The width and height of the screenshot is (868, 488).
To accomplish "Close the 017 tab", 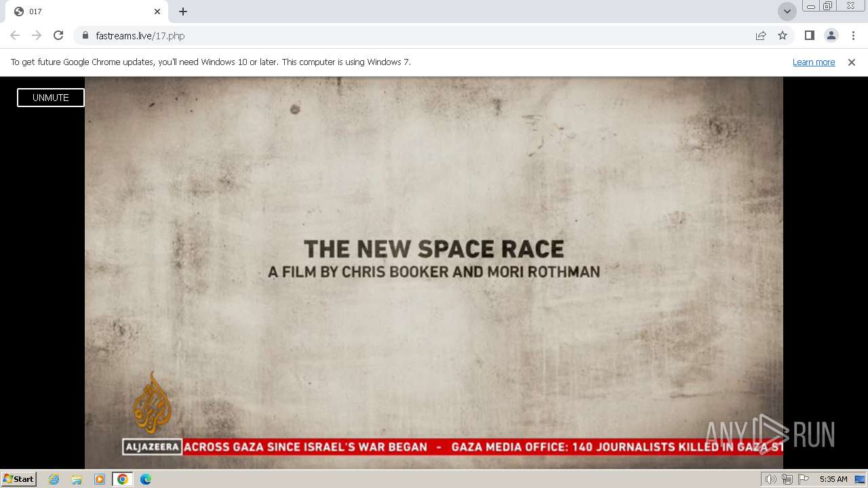I will click(157, 12).
